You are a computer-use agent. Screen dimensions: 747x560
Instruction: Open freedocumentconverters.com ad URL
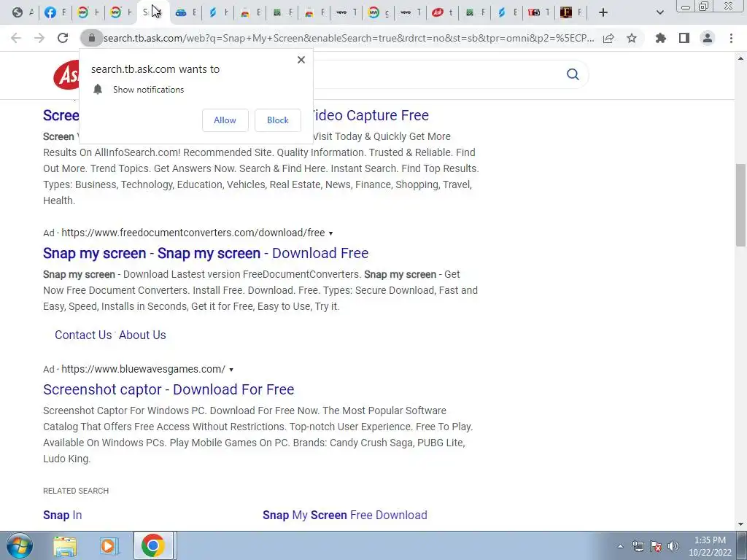click(193, 233)
